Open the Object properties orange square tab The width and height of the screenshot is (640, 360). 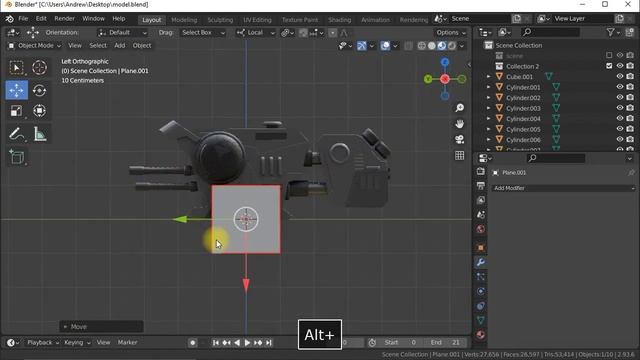point(480,247)
